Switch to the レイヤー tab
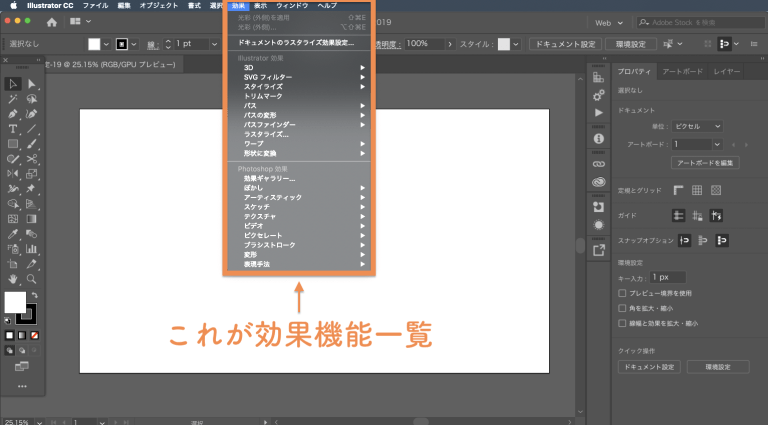Screen dimensions: 768x425 click(727, 71)
